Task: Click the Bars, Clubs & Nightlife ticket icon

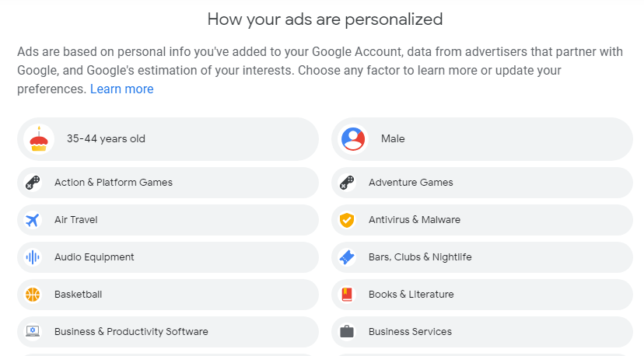Action: [347, 257]
